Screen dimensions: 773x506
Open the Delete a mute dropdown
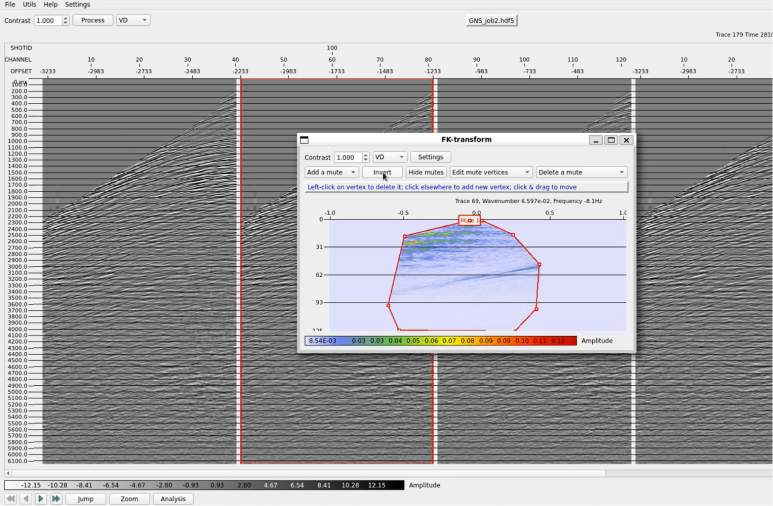coord(581,172)
